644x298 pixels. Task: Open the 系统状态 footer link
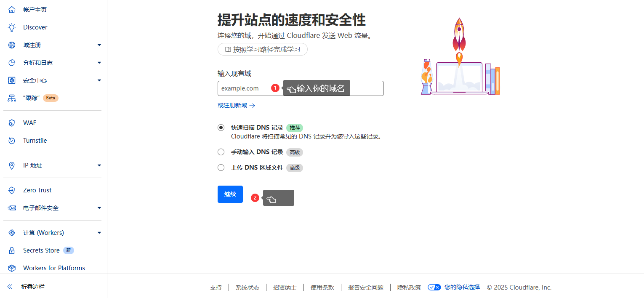point(247,287)
